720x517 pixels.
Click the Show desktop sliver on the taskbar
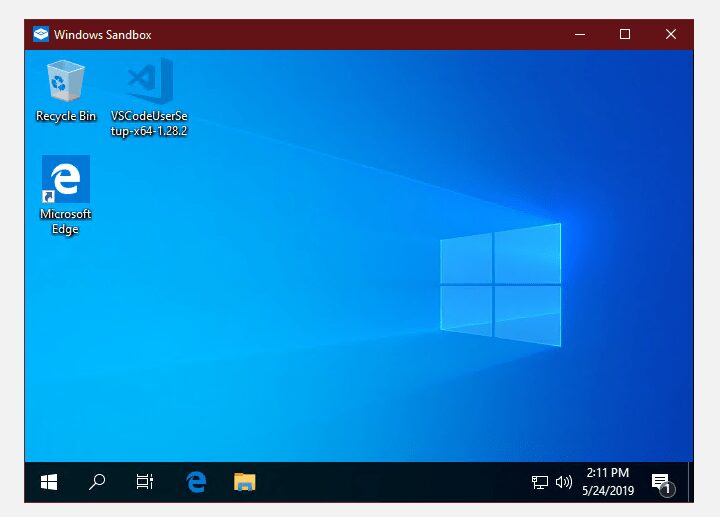[691, 482]
